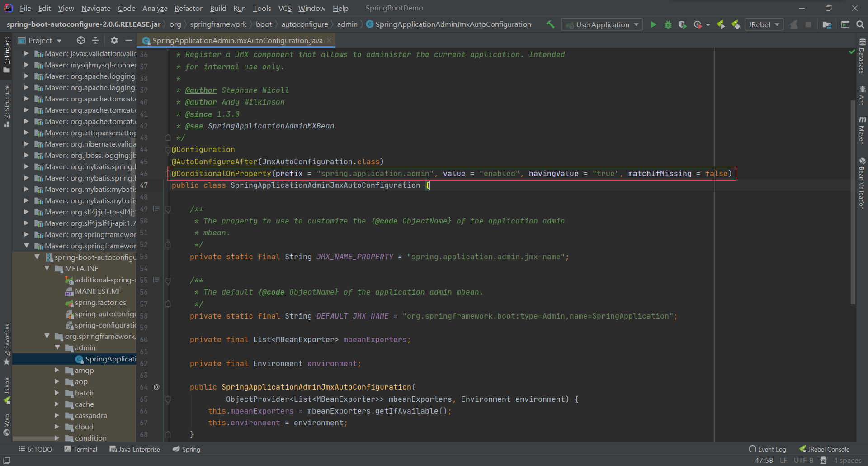The image size is (868, 466).
Task: Close the SpringApplicationAdminJmxAutoConfiguration.java tab
Action: 329,40
